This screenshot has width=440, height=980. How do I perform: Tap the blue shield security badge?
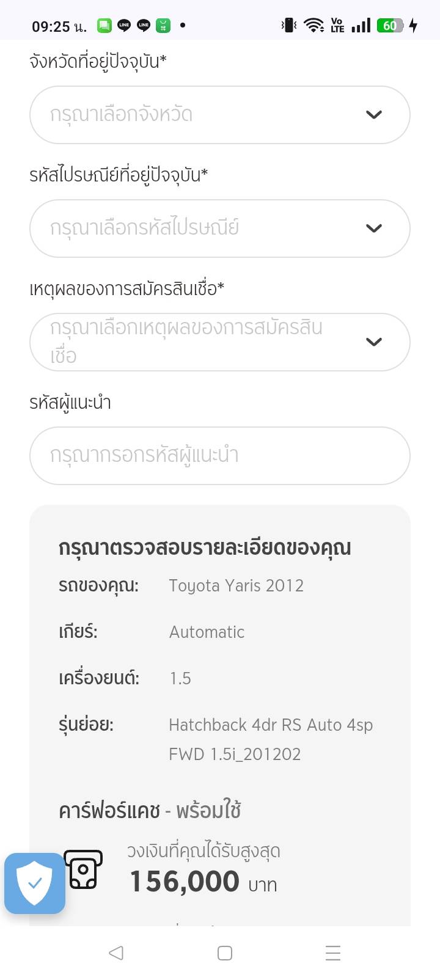pos(35,883)
